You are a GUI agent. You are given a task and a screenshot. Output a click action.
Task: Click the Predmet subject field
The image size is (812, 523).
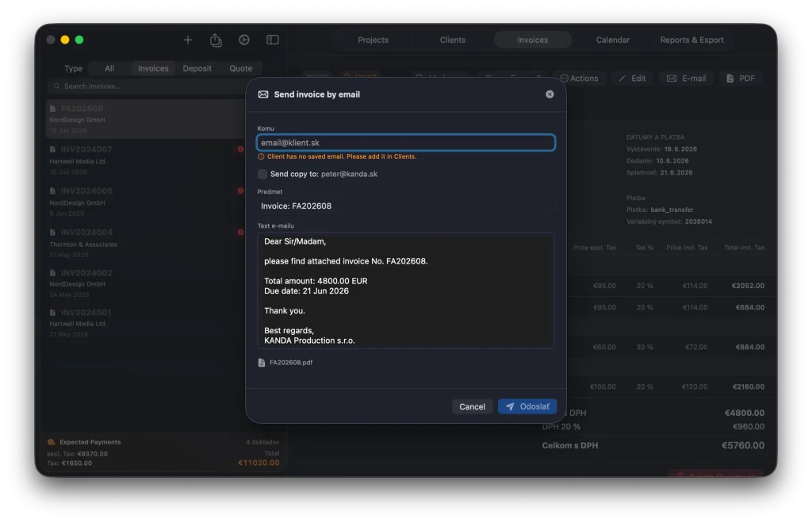pyautogui.click(x=406, y=206)
